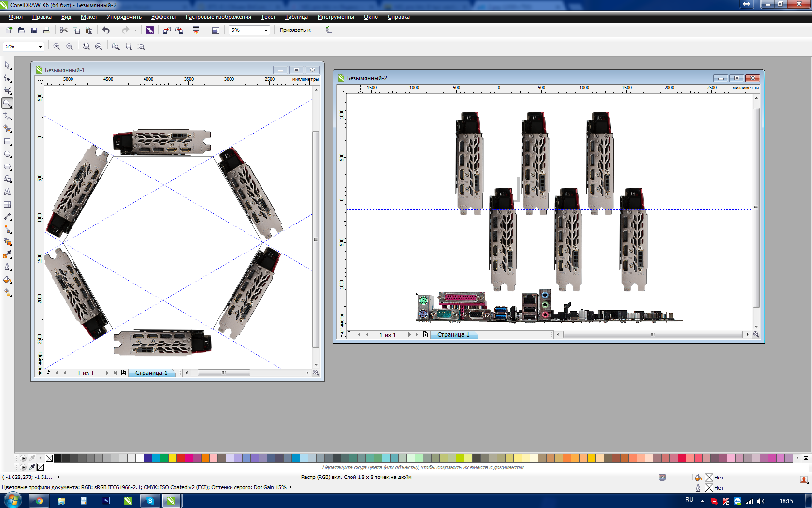This screenshot has height=508, width=812.
Task: Open the undo history dropdown arrow
Action: (x=116, y=30)
